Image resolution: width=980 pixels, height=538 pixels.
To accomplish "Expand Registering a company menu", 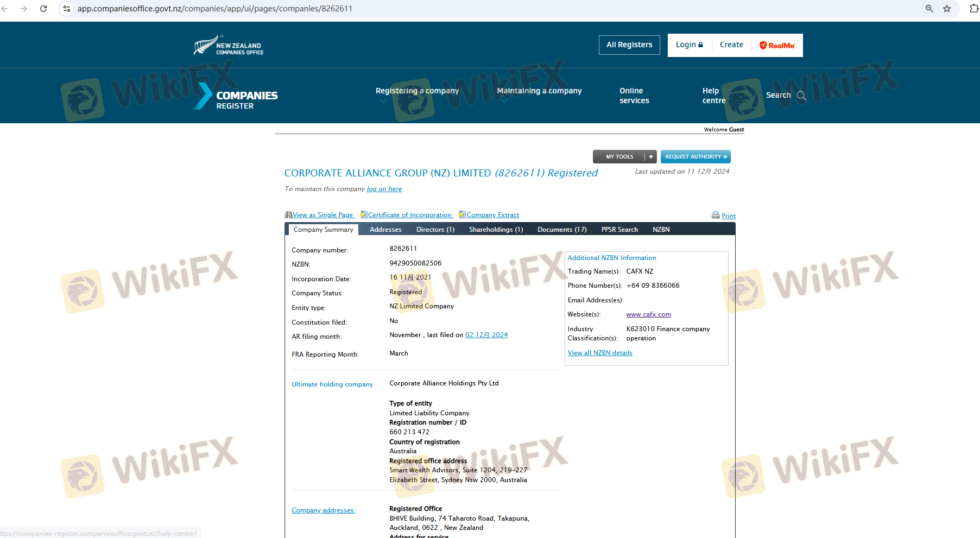I will click(417, 91).
